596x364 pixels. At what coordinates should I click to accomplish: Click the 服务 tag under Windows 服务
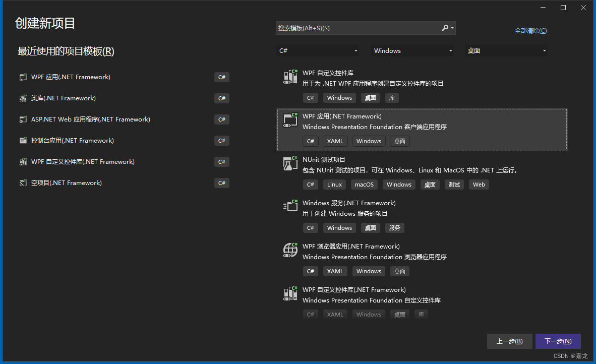[x=394, y=228]
